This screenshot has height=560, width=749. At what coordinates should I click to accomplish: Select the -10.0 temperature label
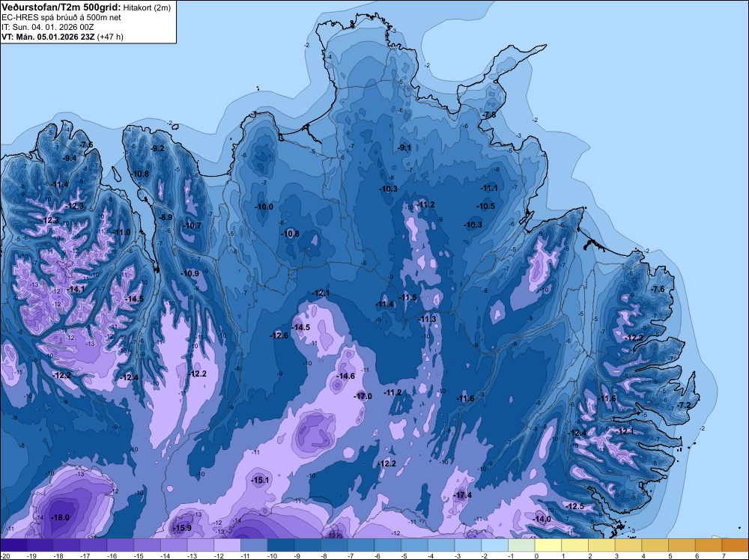click(264, 207)
